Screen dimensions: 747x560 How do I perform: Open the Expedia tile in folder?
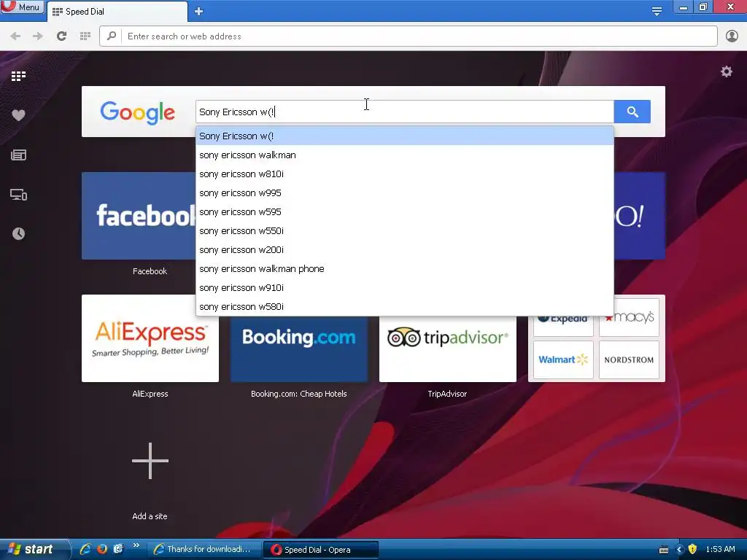click(x=563, y=326)
